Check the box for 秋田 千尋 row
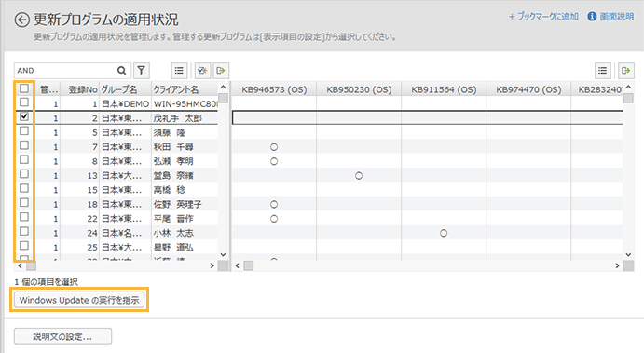Image resolution: width=644 pixels, height=353 pixels. pos(24,145)
